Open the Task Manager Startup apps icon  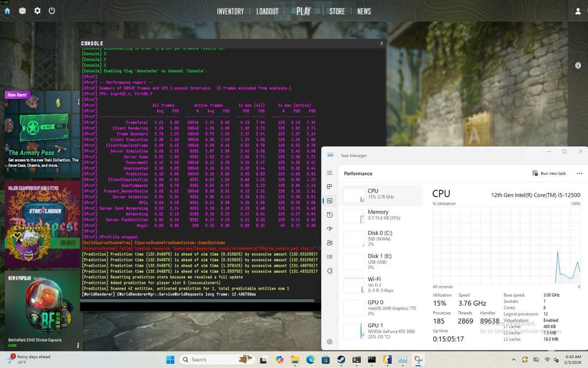[330, 228]
